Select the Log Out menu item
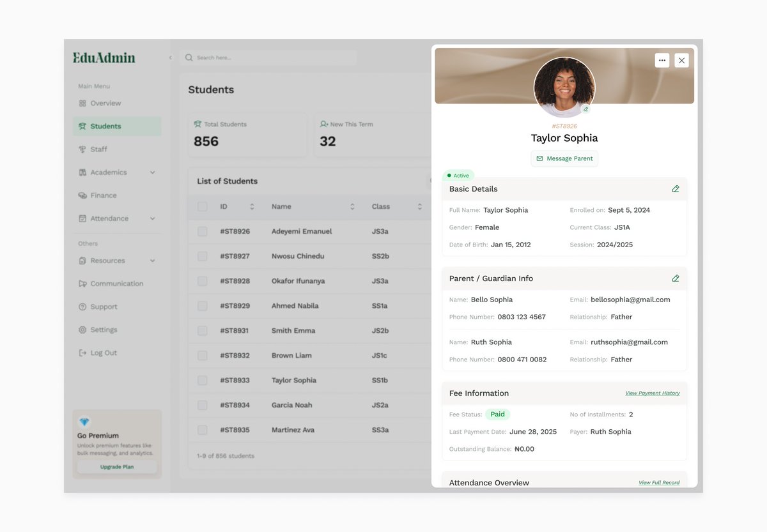767x532 pixels. [x=117, y=353]
